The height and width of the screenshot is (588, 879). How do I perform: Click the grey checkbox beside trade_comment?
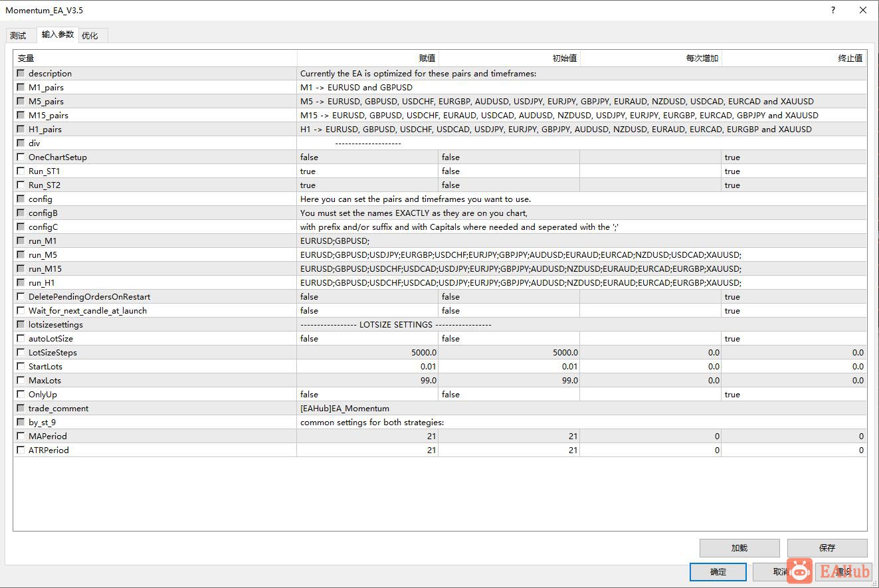[21, 408]
